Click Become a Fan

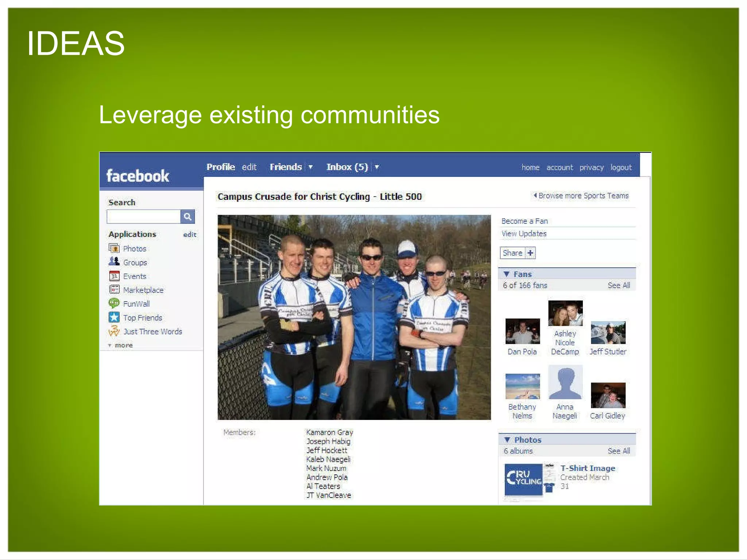tap(525, 221)
